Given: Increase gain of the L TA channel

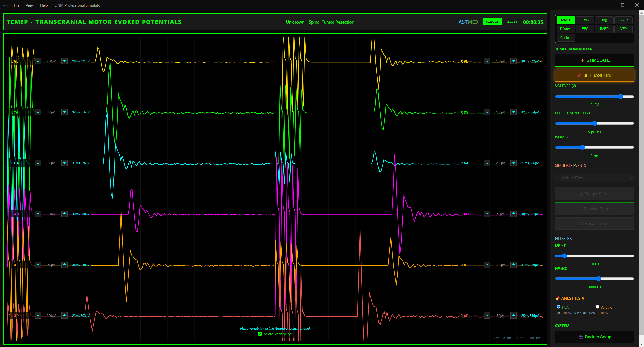Looking at the screenshot, I should [64, 112].
